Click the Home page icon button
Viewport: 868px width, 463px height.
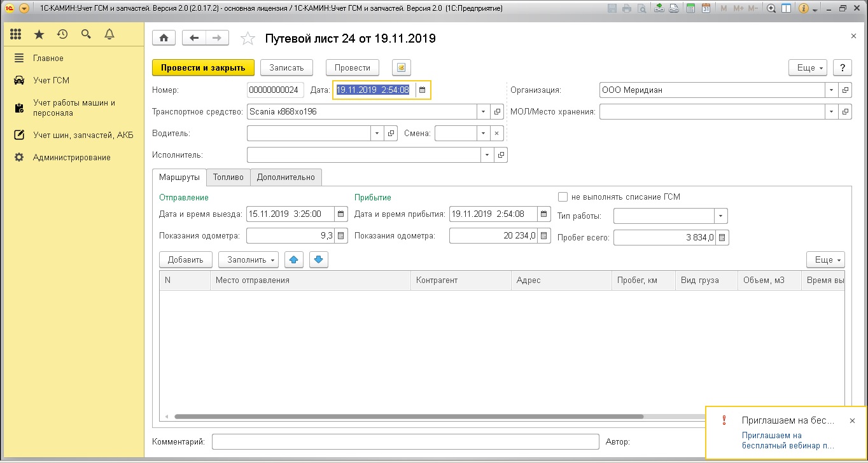click(164, 38)
